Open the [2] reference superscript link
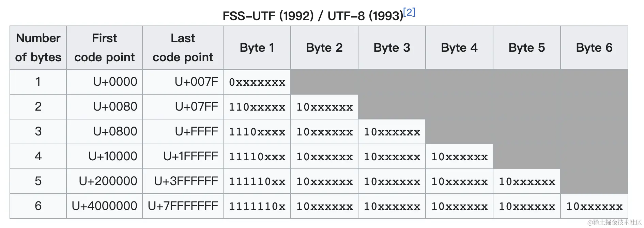The height and width of the screenshot is (228, 644). pos(409,12)
